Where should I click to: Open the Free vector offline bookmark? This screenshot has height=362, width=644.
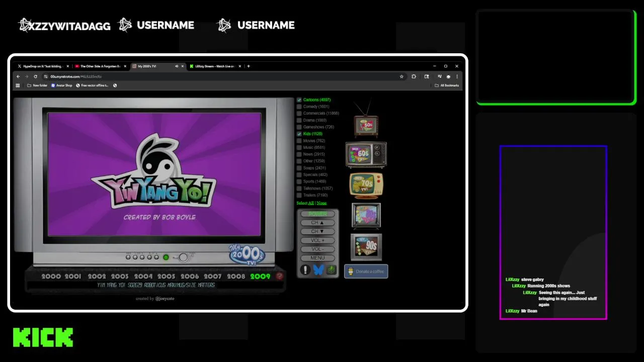coord(92,85)
